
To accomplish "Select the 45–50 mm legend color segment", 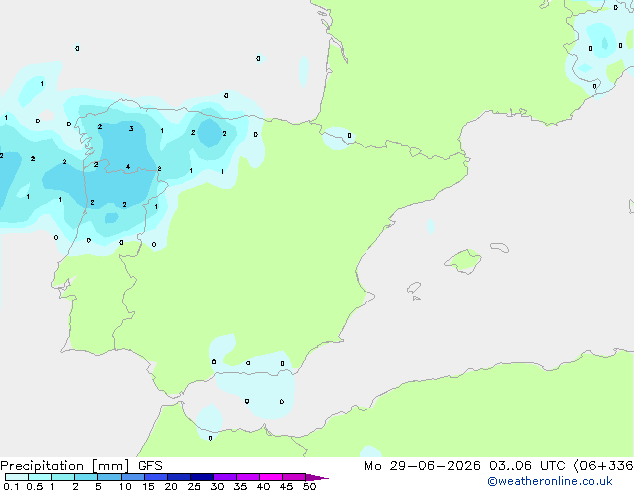I will pos(294,477).
